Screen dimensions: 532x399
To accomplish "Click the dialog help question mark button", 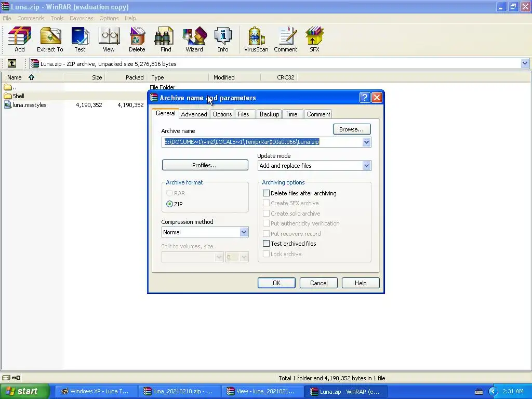I will (364, 98).
